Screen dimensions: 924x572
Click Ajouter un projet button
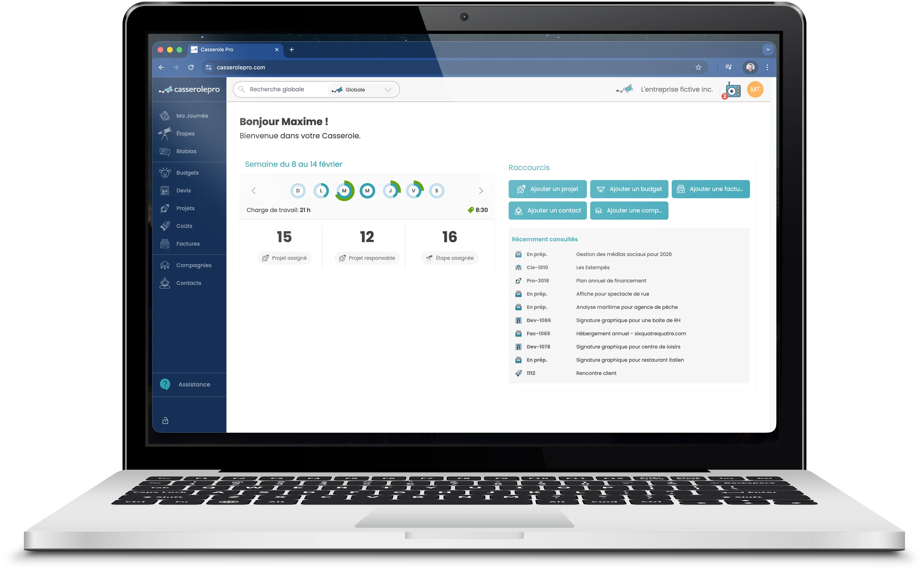click(x=547, y=189)
